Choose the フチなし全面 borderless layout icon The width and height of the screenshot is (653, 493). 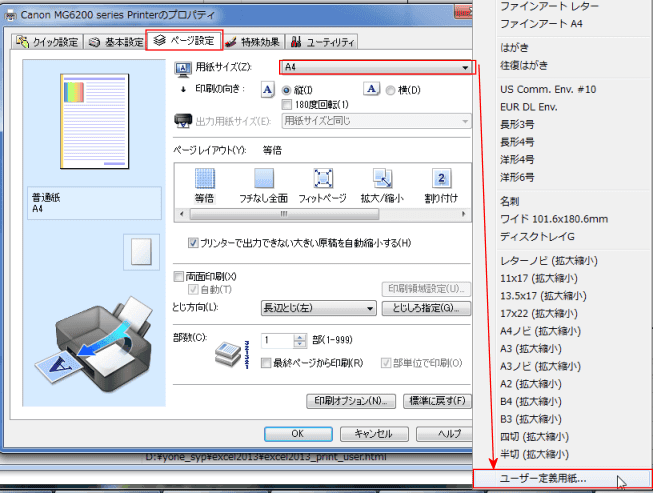pyautogui.click(x=264, y=179)
